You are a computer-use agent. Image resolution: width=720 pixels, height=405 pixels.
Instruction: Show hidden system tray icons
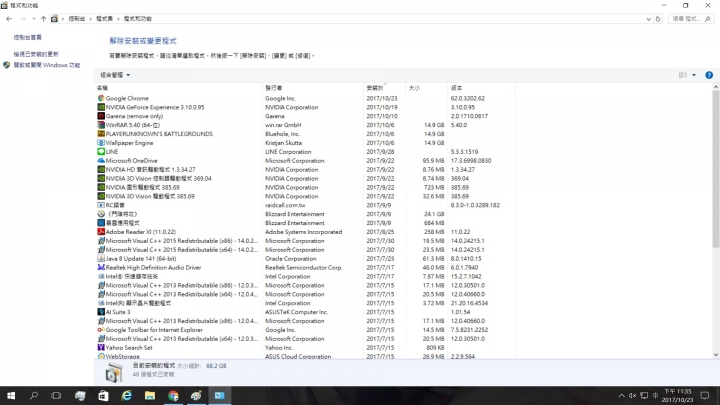point(621,395)
